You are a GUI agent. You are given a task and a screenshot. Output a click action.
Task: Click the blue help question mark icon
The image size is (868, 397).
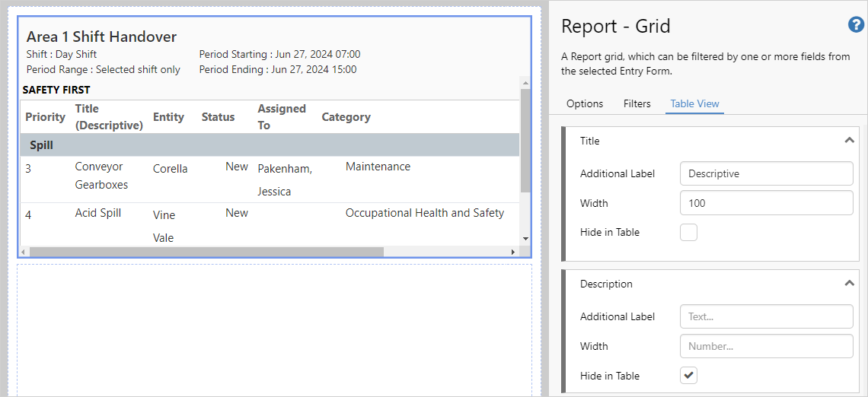tap(856, 25)
